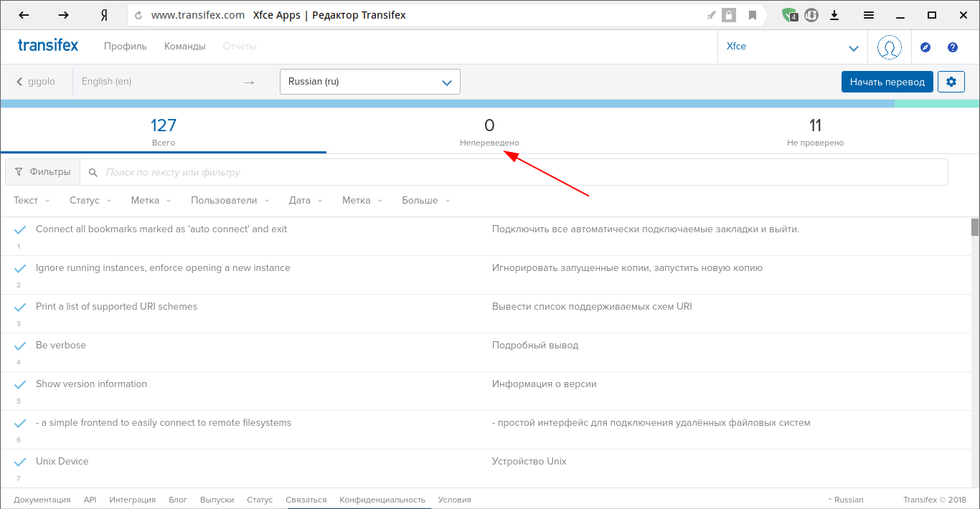The height and width of the screenshot is (509, 980).
Task: Click the checkmark on 'Unix Device' string
Action: pos(20,462)
